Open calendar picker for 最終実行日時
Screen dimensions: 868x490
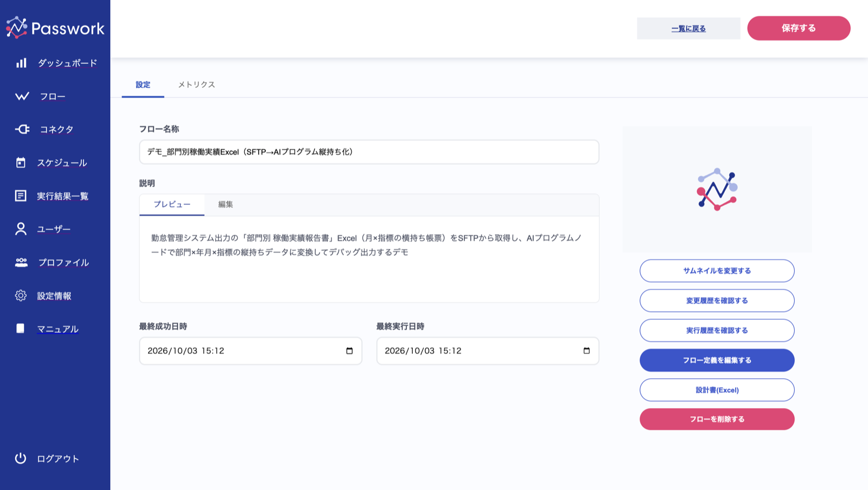pyautogui.click(x=586, y=351)
